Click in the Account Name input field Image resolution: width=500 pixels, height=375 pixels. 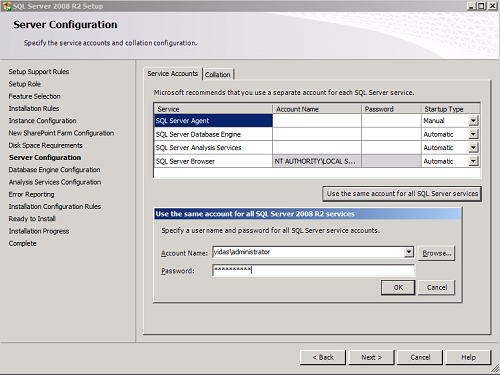pyautogui.click(x=308, y=252)
